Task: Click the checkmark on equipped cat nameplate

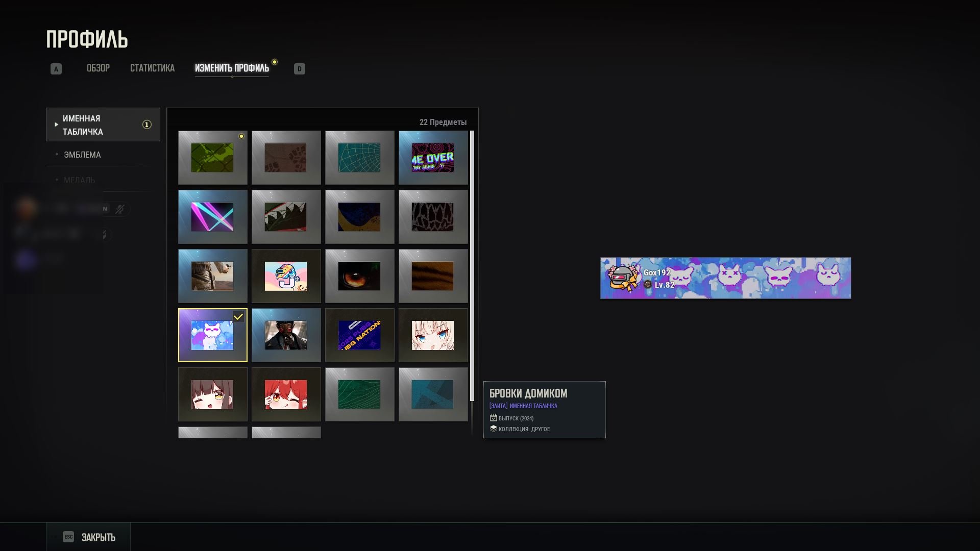Action: coord(238,317)
